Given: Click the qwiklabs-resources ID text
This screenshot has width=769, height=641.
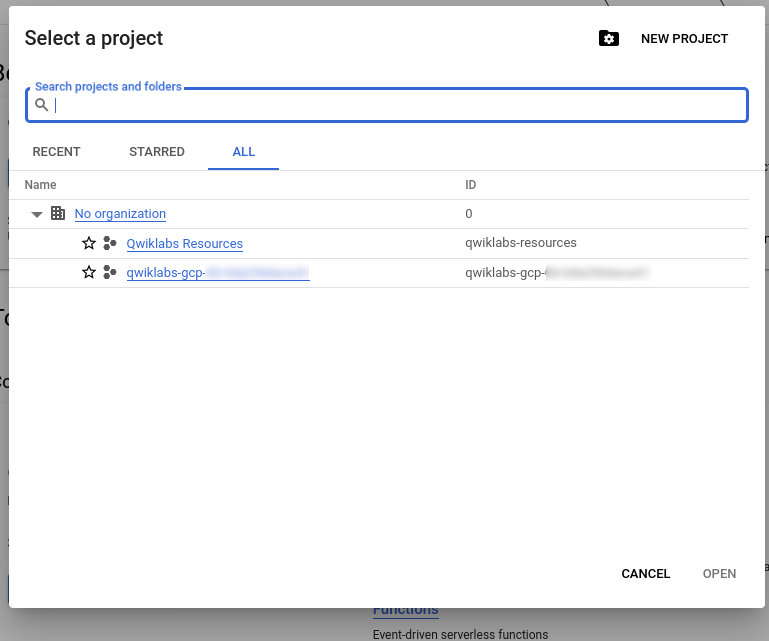Looking at the screenshot, I should [x=521, y=243].
